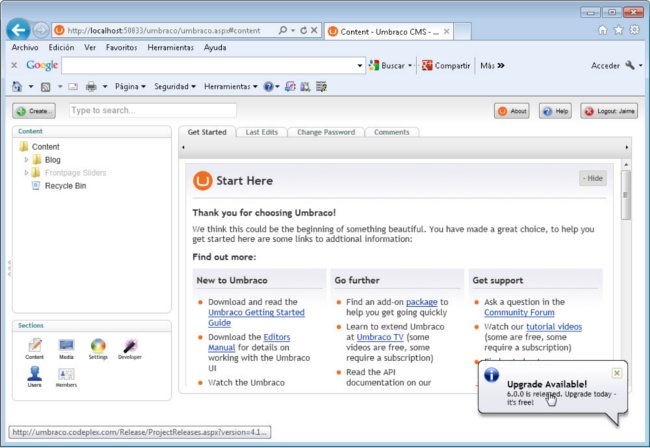Switch to the Comments tab
650x448 pixels.
[392, 132]
